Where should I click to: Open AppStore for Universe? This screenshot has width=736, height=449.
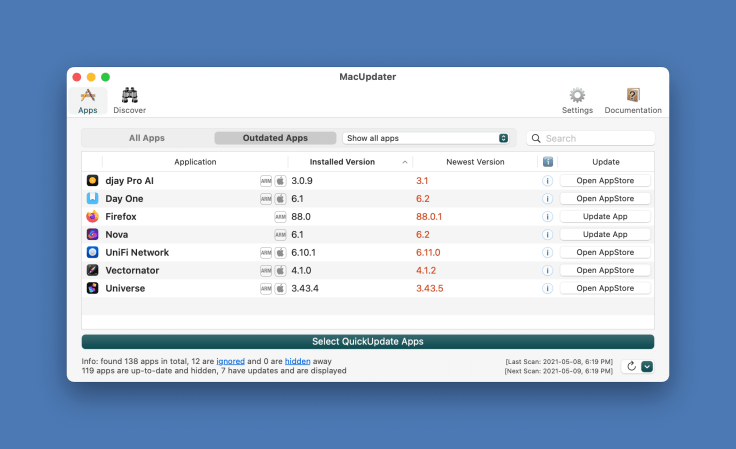tap(605, 288)
